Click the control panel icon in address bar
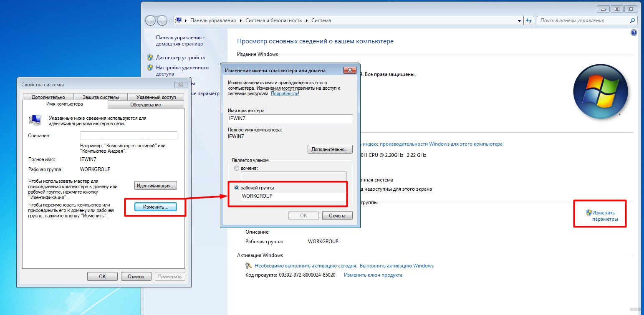Screen dimensions: 644x315 (x=178, y=20)
